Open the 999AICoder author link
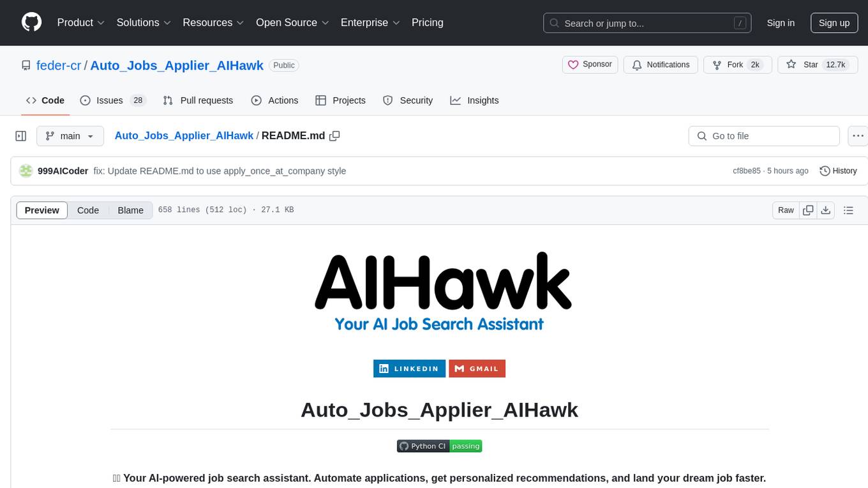The width and height of the screenshot is (868, 488). 63,171
